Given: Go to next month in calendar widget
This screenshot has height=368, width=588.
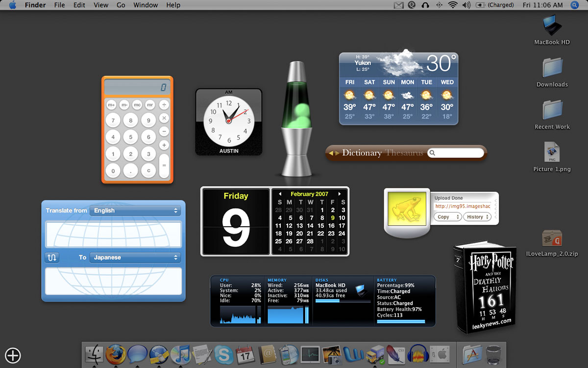Looking at the screenshot, I should (x=339, y=194).
